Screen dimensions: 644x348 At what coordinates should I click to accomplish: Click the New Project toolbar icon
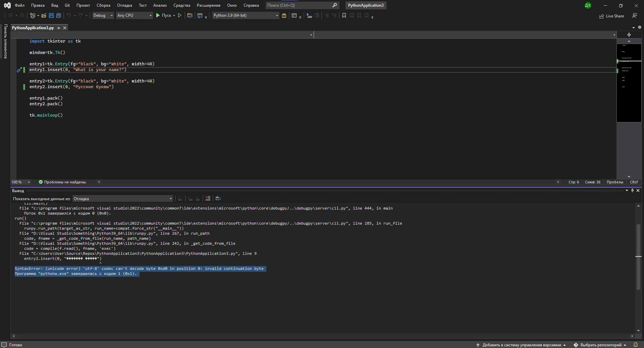tap(32, 15)
